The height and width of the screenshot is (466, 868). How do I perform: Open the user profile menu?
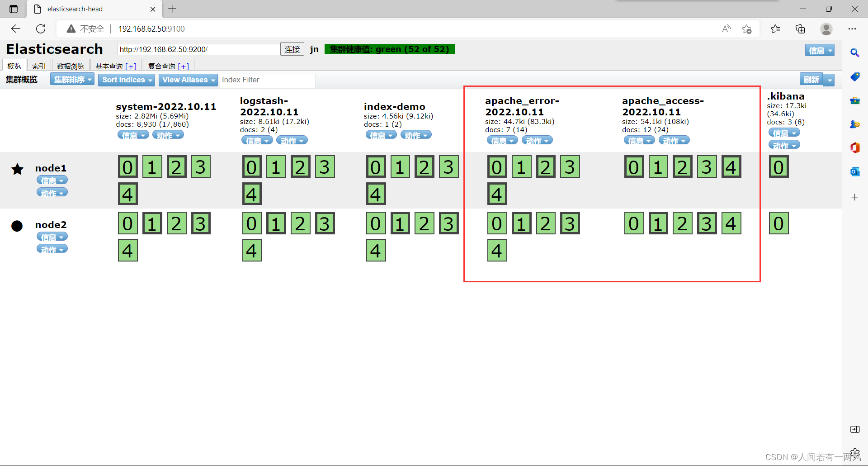pos(826,29)
